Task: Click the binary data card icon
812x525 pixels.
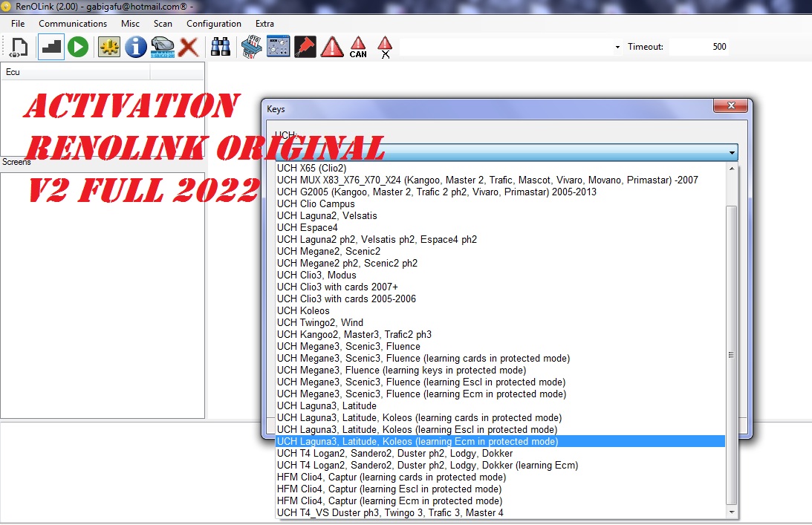Action: pos(252,47)
